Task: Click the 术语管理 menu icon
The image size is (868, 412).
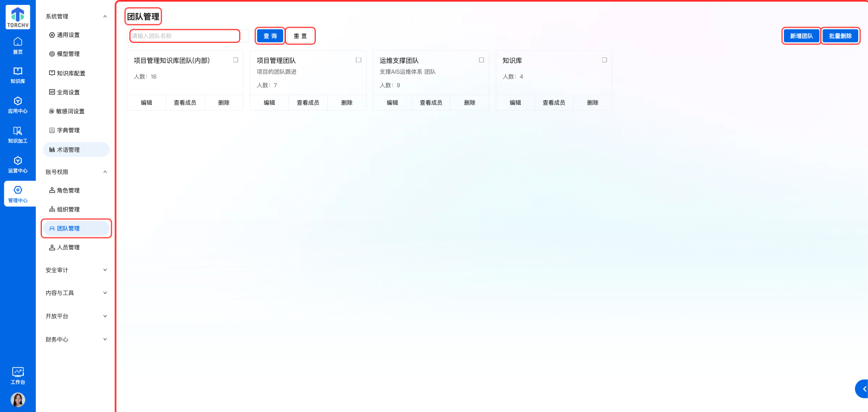Action: pos(52,150)
